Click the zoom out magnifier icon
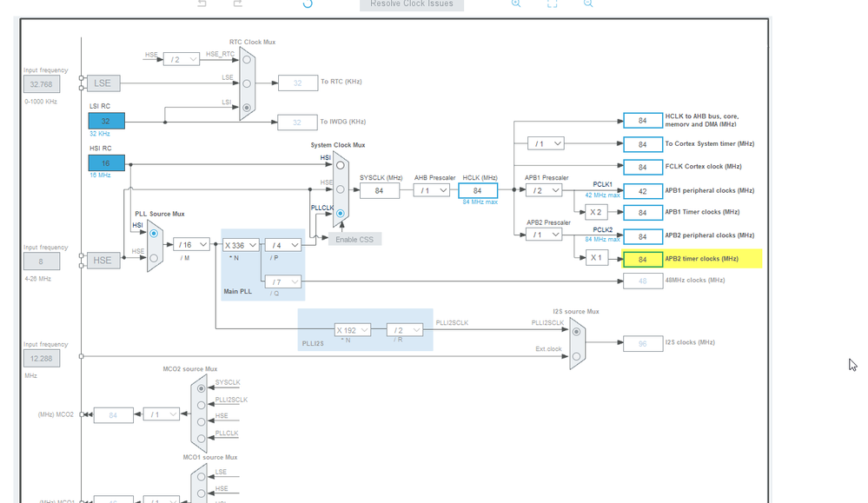The width and height of the screenshot is (868, 503). click(588, 3)
